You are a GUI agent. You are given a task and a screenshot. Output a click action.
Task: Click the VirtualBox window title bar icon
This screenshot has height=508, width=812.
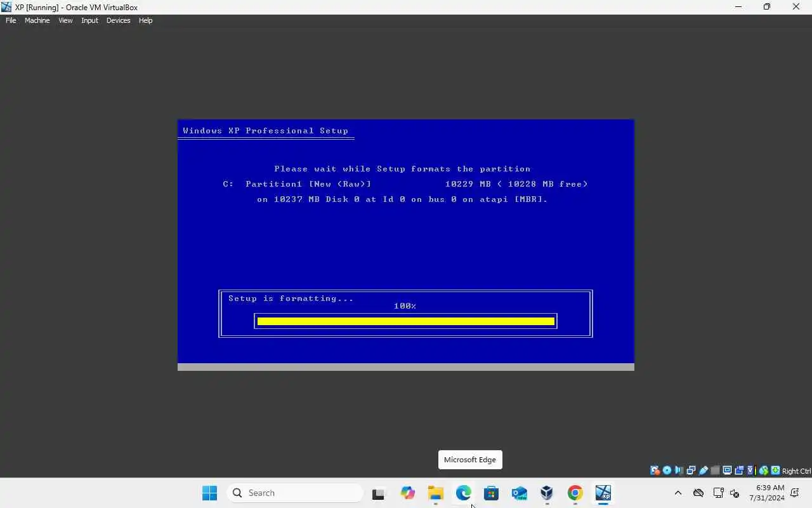pyautogui.click(x=6, y=7)
